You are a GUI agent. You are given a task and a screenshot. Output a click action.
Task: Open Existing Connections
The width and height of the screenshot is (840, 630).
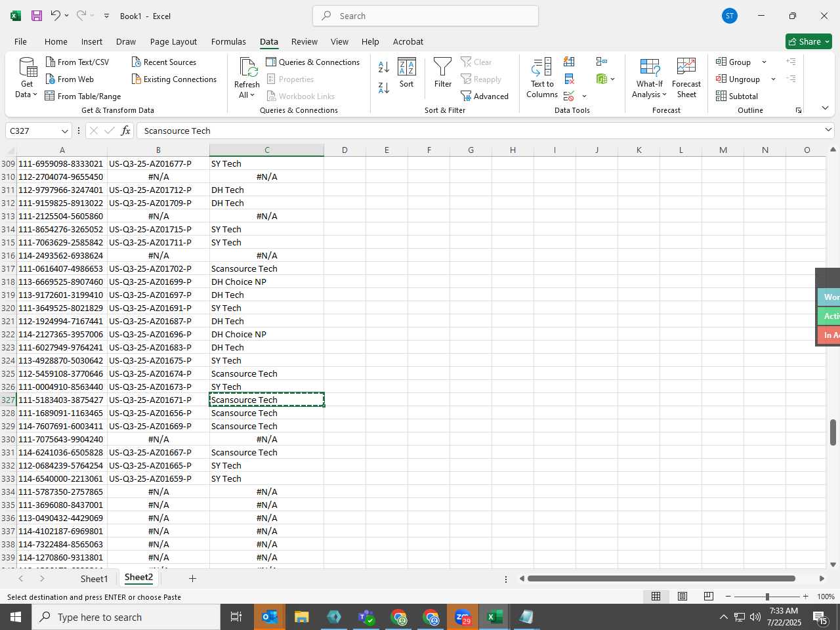point(174,79)
